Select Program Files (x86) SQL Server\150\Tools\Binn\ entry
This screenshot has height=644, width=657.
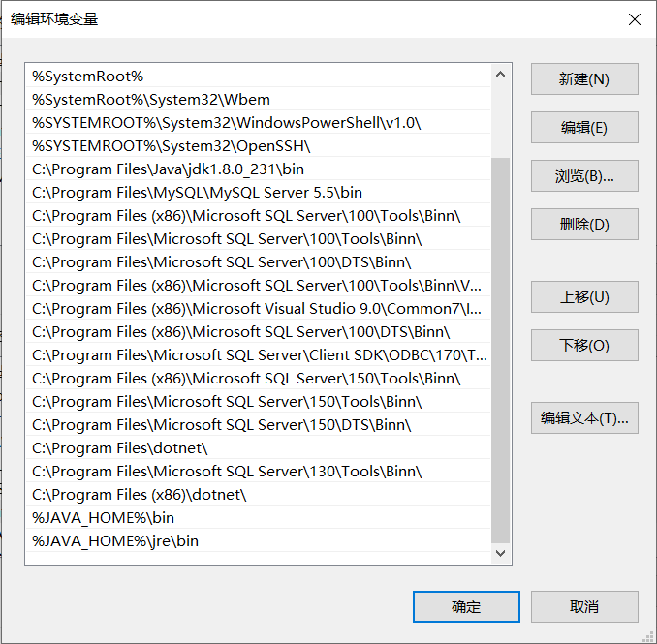pyautogui.click(x=258, y=378)
